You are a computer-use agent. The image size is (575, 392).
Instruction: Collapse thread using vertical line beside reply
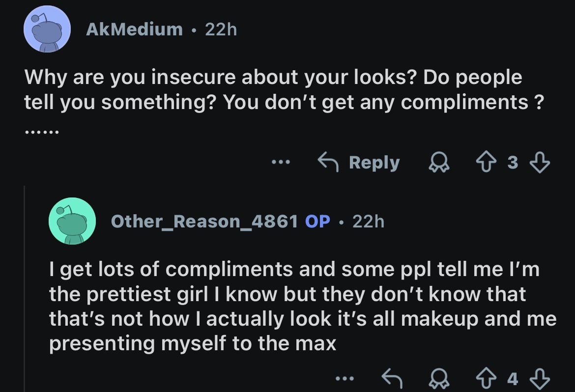(x=25, y=288)
